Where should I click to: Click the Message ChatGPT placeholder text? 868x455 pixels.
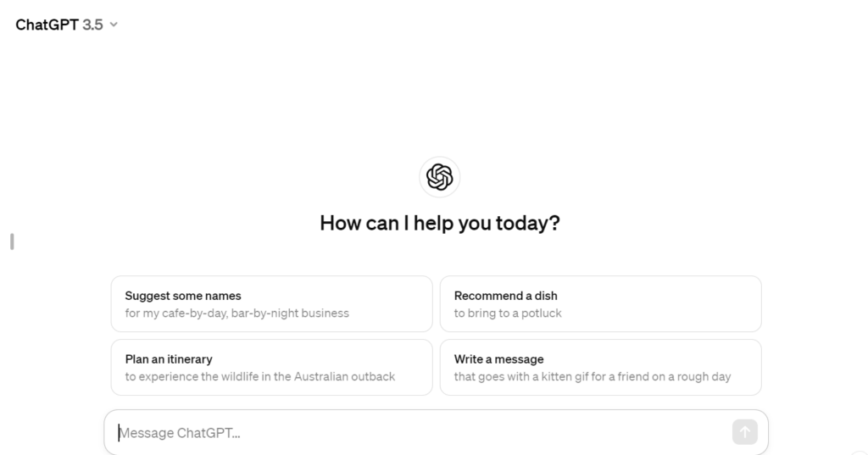pos(180,433)
